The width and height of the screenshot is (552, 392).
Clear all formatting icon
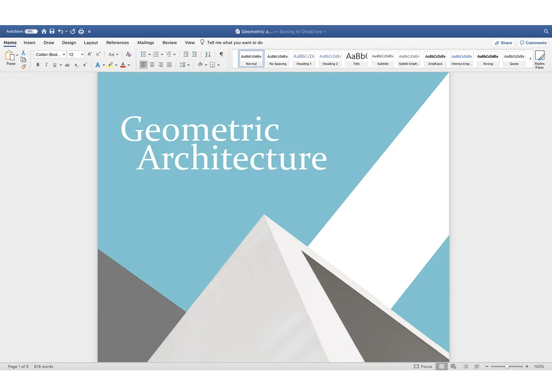pyautogui.click(x=128, y=54)
